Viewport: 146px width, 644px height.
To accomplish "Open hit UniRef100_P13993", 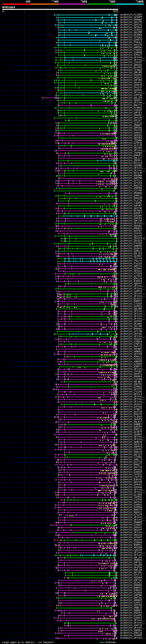I will point(131,15).
